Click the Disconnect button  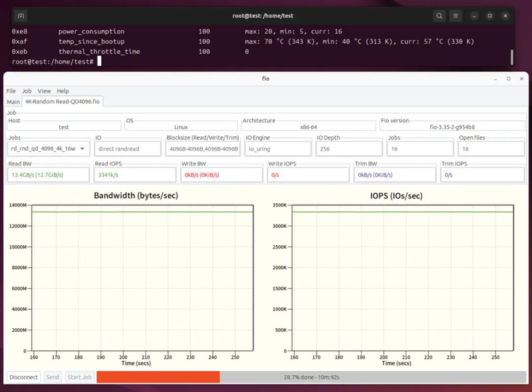coord(23,377)
